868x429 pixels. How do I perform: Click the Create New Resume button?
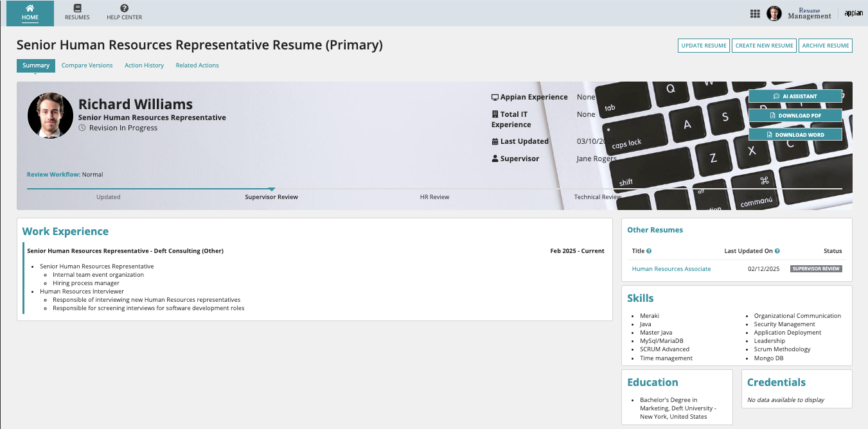(764, 46)
